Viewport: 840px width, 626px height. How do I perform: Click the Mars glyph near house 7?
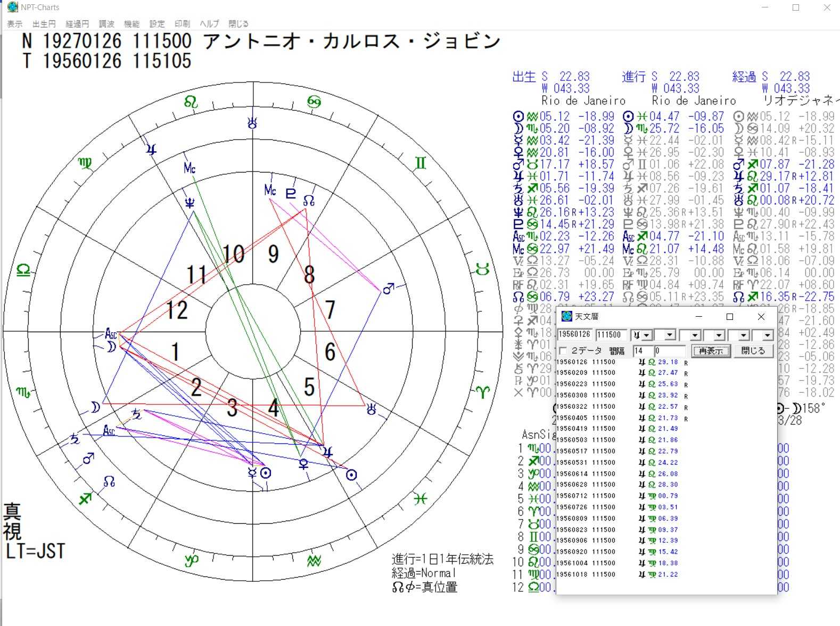(x=389, y=288)
